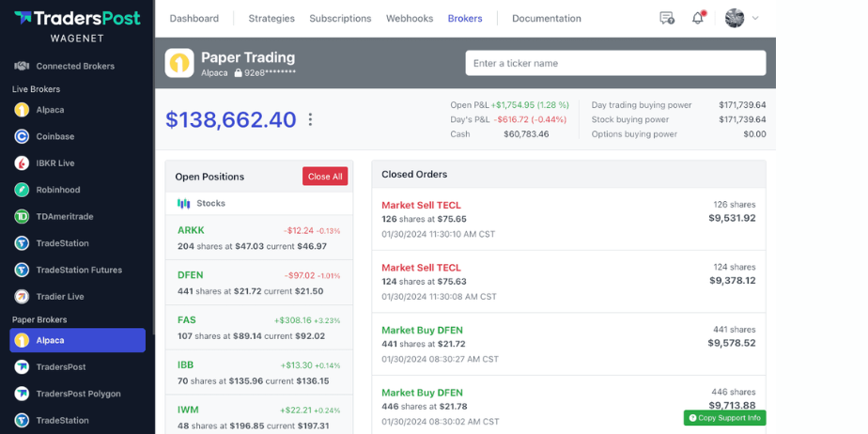Select the Robinhood feather icon
The width and height of the screenshot is (868, 434).
pyautogui.click(x=22, y=190)
